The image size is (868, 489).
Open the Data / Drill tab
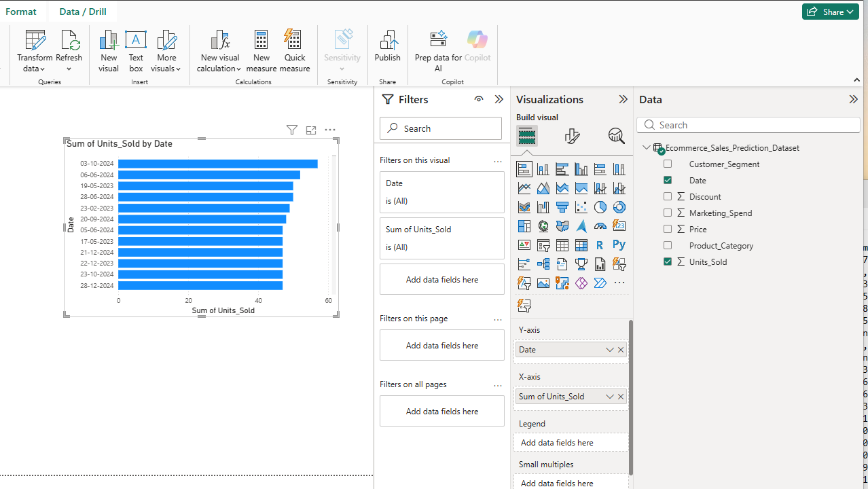pyautogui.click(x=82, y=11)
